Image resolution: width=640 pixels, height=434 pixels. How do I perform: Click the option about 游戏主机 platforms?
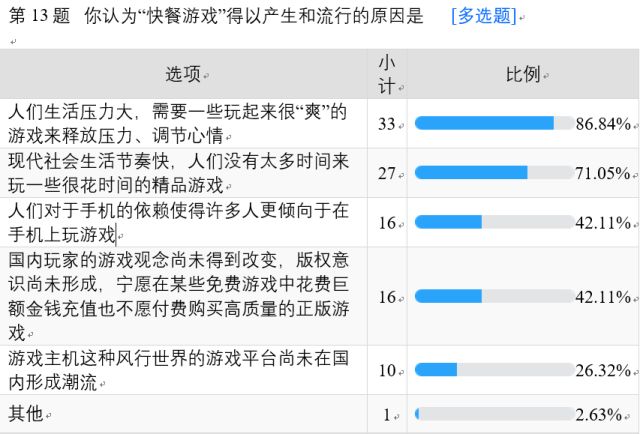point(178,369)
